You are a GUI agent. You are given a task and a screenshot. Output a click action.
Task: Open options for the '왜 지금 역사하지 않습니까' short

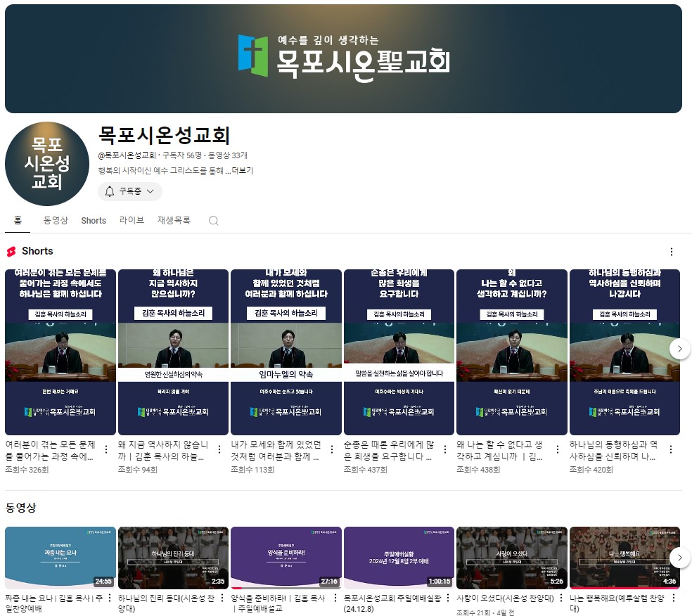click(219, 449)
